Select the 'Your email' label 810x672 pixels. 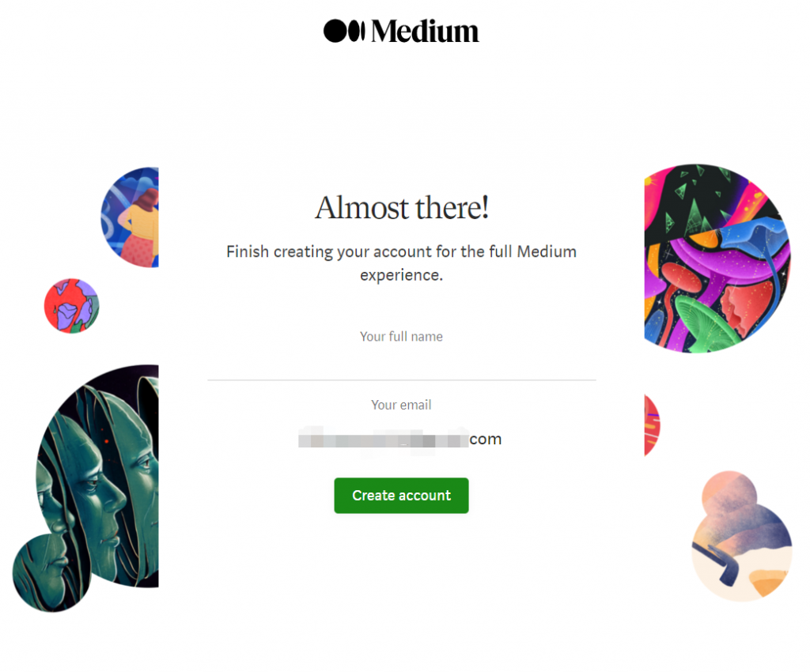[x=401, y=405]
